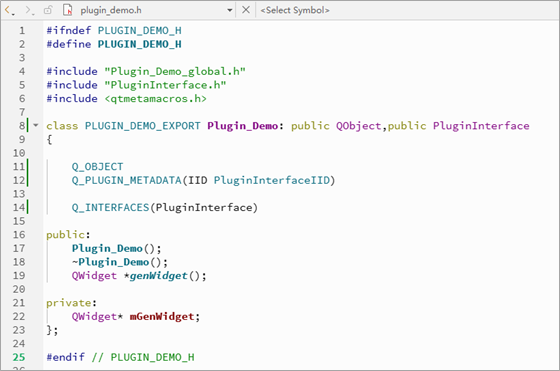Click the genWidget function name
560x371 pixels.
pyautogui.click(x=159, y=276)
